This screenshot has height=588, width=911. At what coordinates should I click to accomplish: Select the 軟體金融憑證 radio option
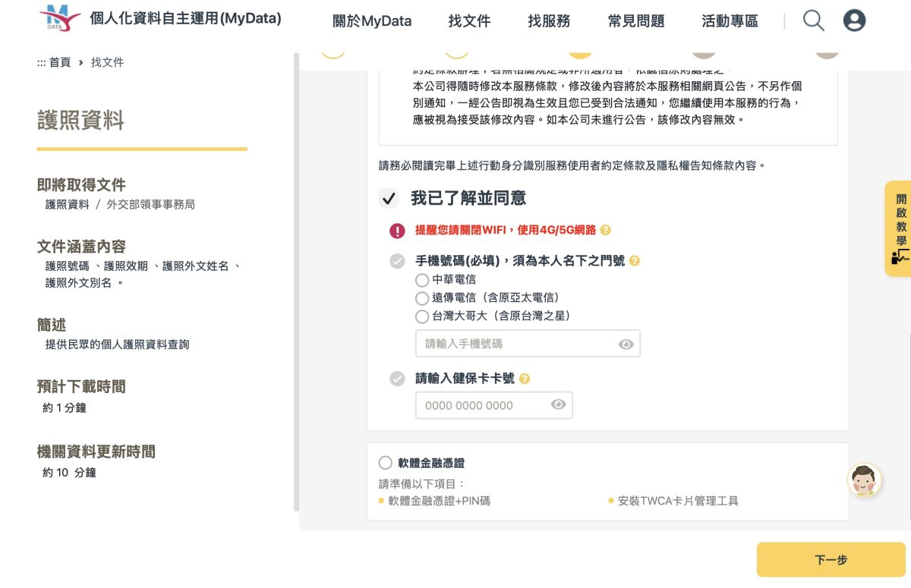click(x=386, y=463)
